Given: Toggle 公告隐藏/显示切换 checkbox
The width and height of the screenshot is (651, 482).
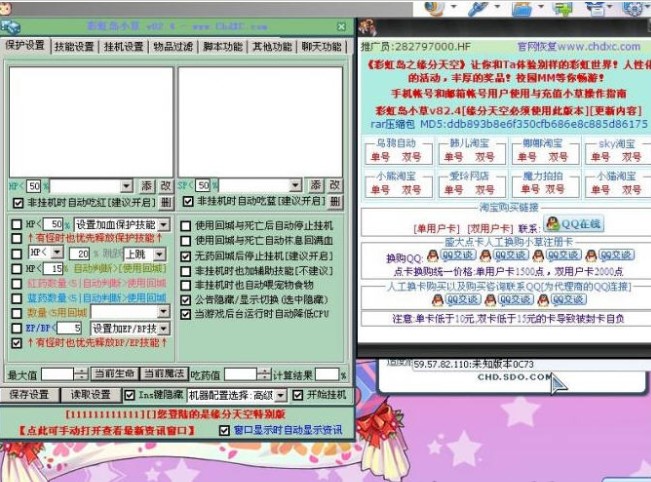Looking at the screenshot, I should click(186, 300).
